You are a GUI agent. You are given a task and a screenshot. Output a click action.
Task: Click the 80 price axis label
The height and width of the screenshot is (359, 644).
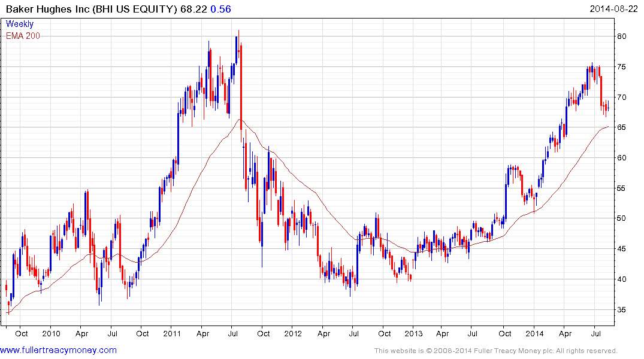point(622,36)
